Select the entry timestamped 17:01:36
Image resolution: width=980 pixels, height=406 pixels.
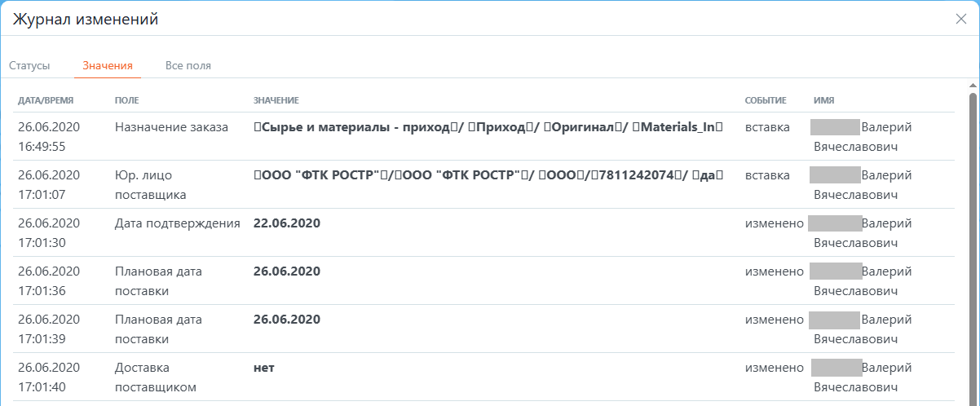[x=49, y=280]
